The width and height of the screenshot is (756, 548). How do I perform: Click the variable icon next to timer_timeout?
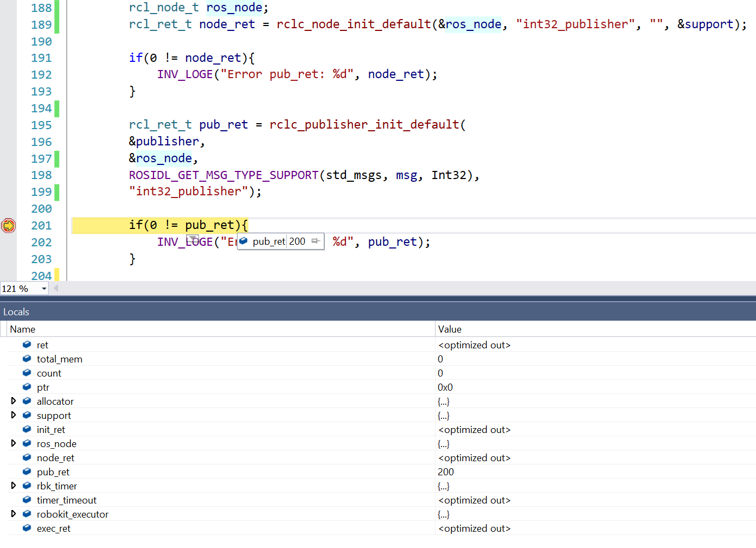pyautogui.click(x=27, y=499)
